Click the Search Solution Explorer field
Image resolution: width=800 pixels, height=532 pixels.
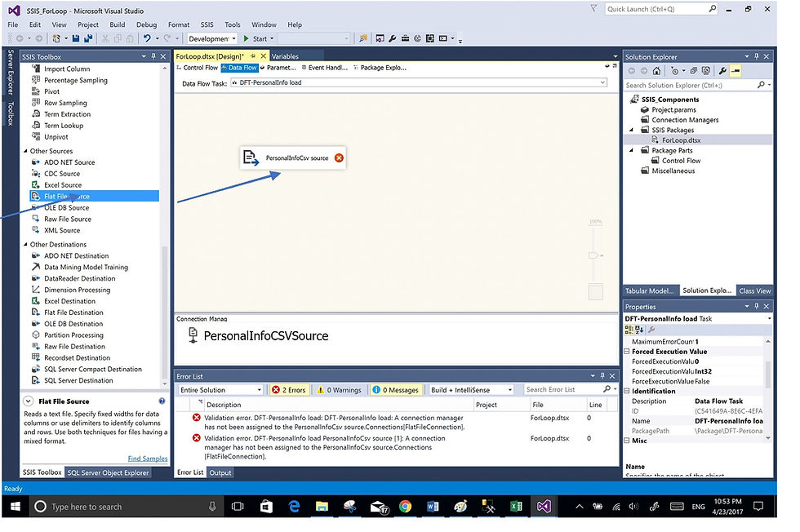[691, 85]
